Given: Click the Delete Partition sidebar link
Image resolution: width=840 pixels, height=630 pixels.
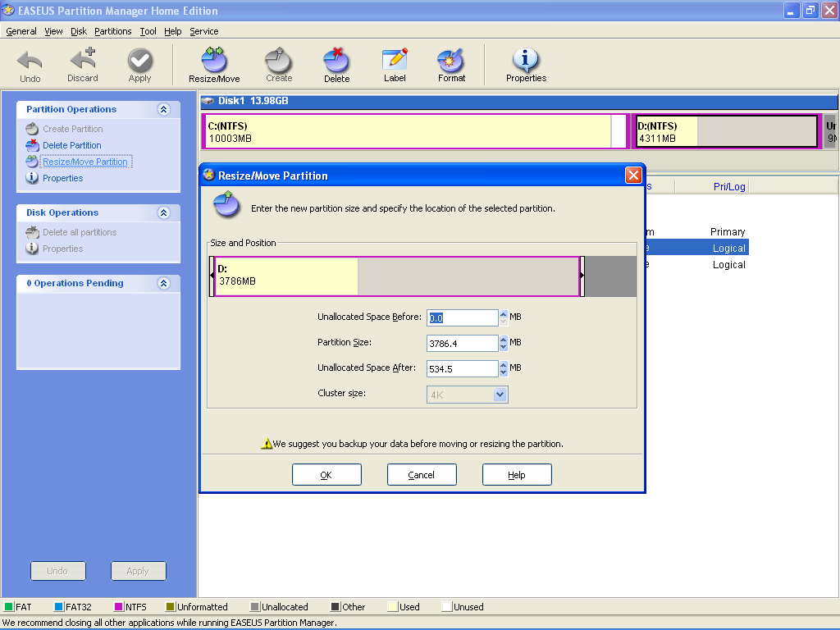Looking at the screenshot, I should 72,145.
